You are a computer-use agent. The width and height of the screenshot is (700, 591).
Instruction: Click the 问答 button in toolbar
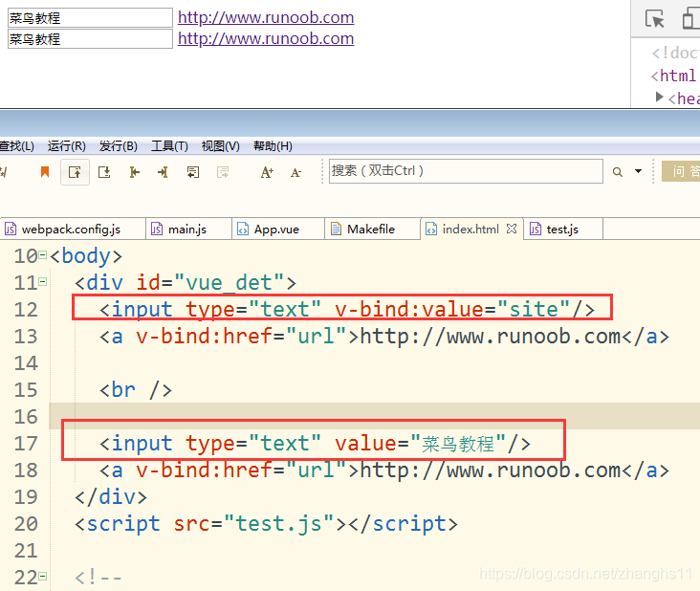point(681,171)
